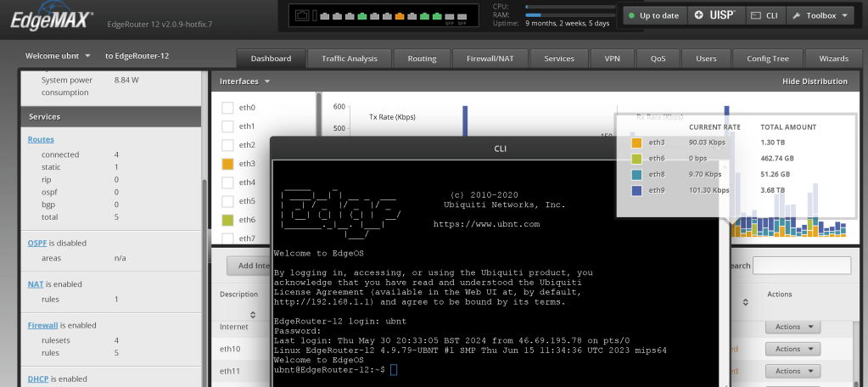
Task: Click the blue eth9 legend swatch
Action: 636,190
